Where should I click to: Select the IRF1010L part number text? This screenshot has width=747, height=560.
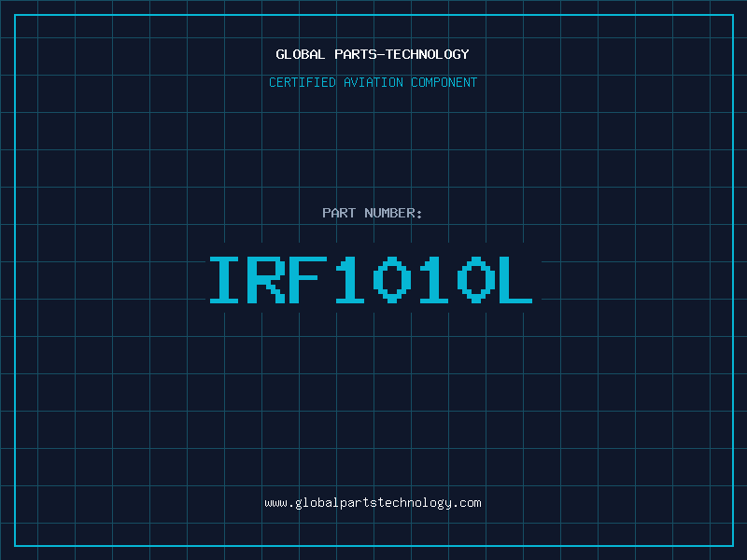click(x=373, y=280)
